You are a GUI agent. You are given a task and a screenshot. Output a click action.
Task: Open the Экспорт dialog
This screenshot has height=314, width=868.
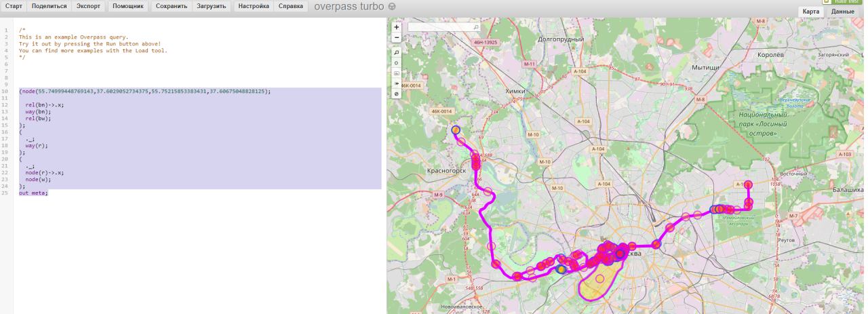click(x=88, y=5)
